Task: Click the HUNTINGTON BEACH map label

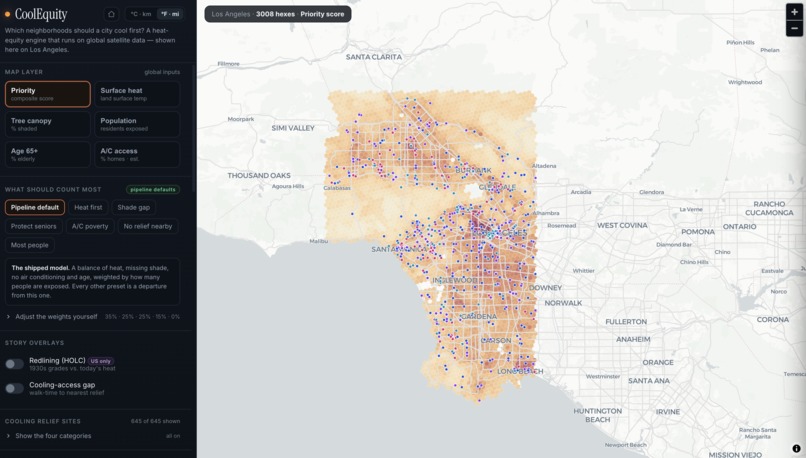Action: [598, 415]
